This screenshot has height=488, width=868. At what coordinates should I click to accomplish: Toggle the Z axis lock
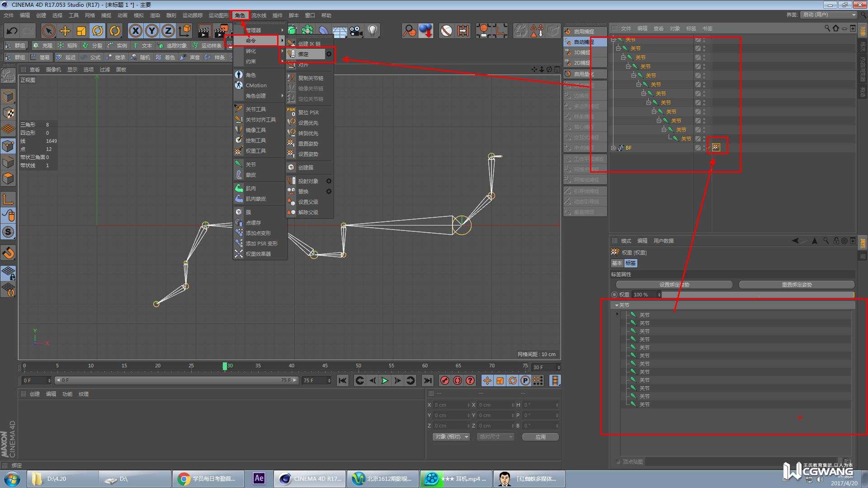tap(168, 31)
